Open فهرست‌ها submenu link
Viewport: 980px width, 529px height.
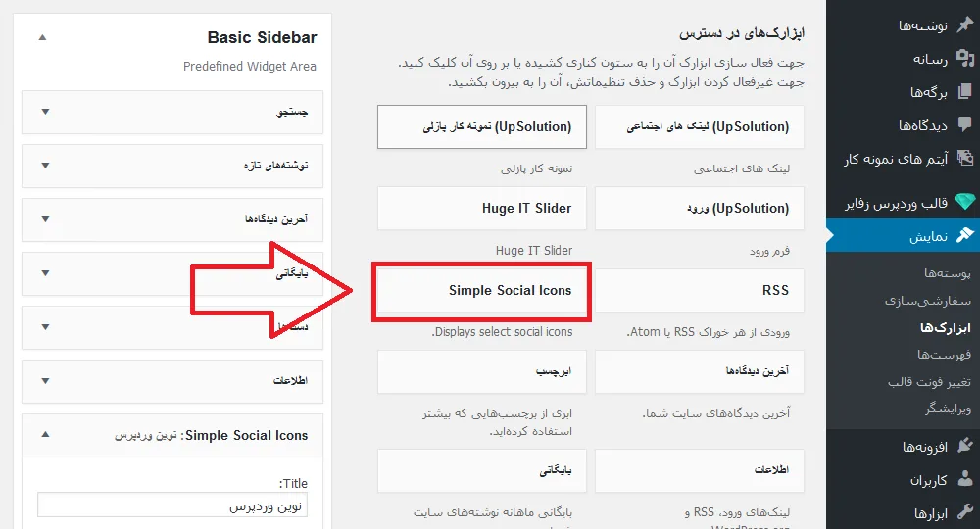pyautogui.click(x=944, y=355)
